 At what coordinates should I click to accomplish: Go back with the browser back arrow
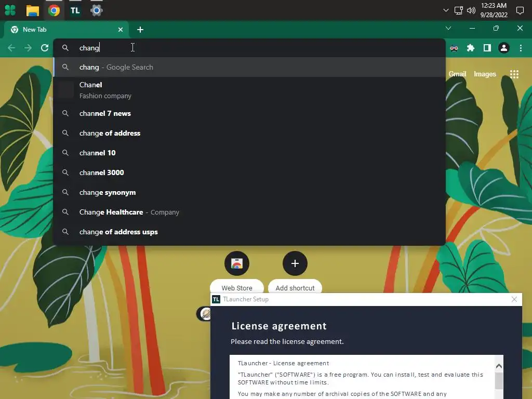pos(11,48)
